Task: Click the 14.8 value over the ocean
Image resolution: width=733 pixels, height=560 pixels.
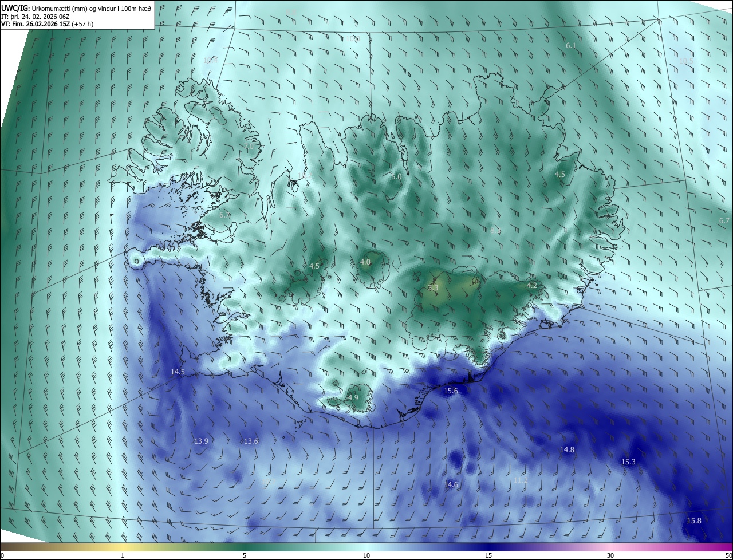Action: [x=567, y=450]
